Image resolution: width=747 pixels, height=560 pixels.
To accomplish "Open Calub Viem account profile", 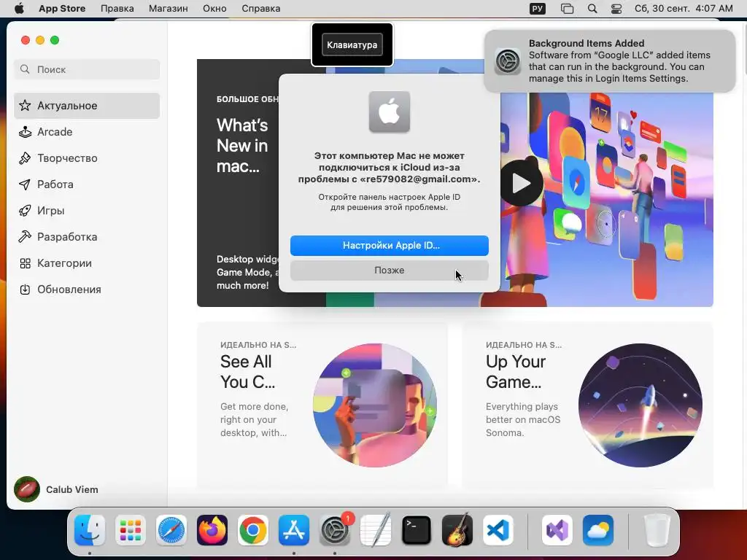I will [x=56, y=489].
